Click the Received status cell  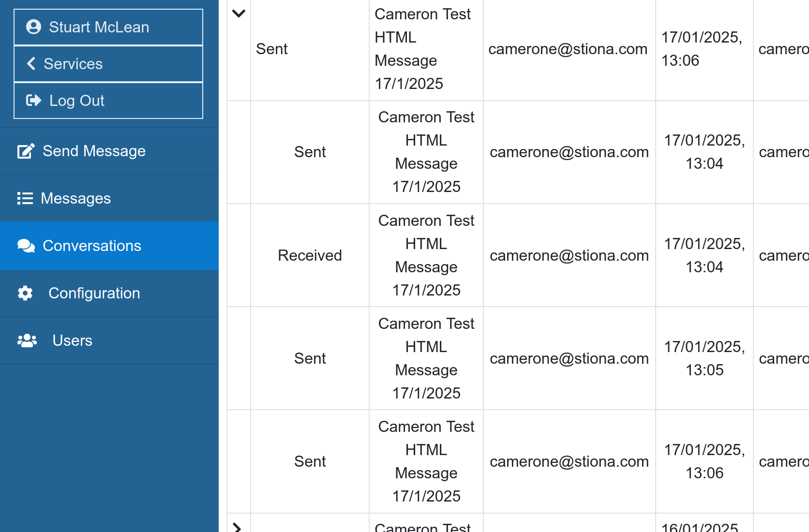pyautogui.click(x=310, y=255)
